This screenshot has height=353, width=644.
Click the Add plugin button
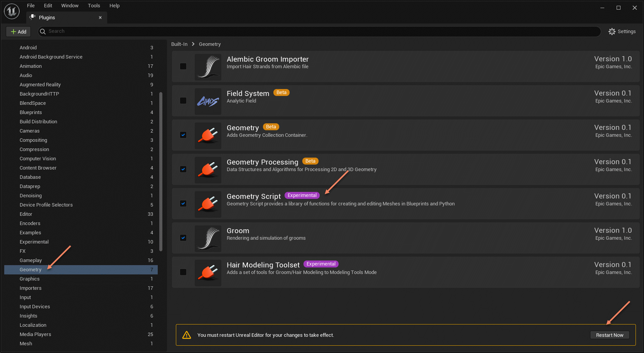[19, 32]
